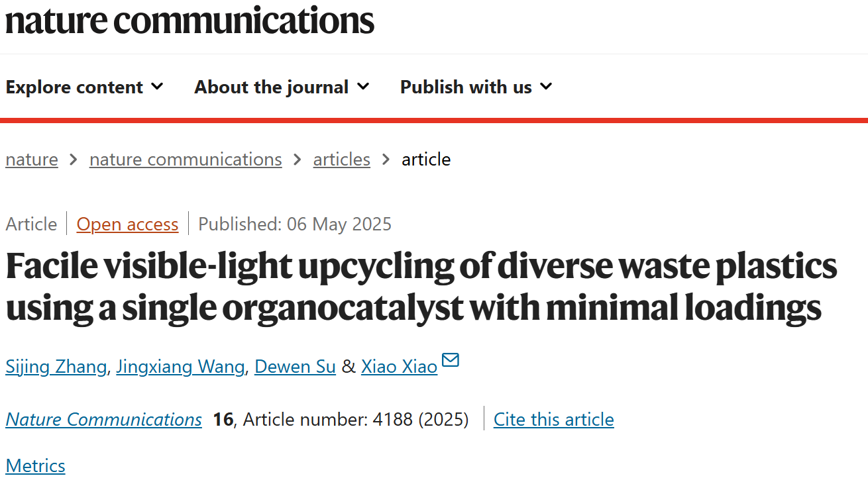Viewport: 868px width, 480px height.
Task: Click the envelope icon beside Xiao Xiao
Action: (451, 360)
